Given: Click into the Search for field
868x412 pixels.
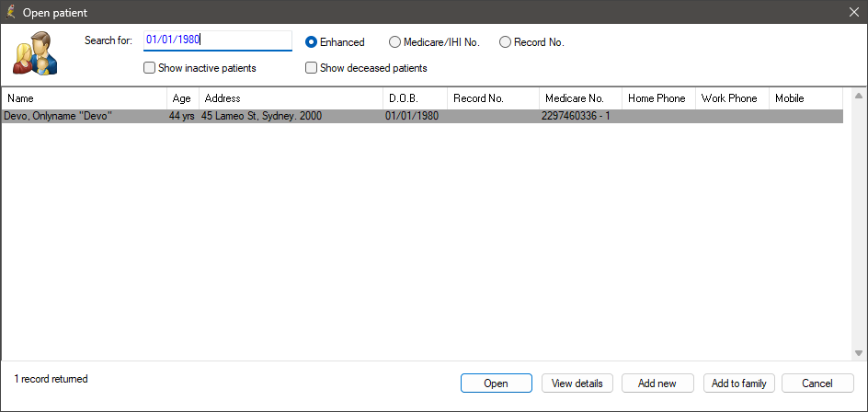Looking at the screenshot, I should pyautogui.click(x=218, y=40).
